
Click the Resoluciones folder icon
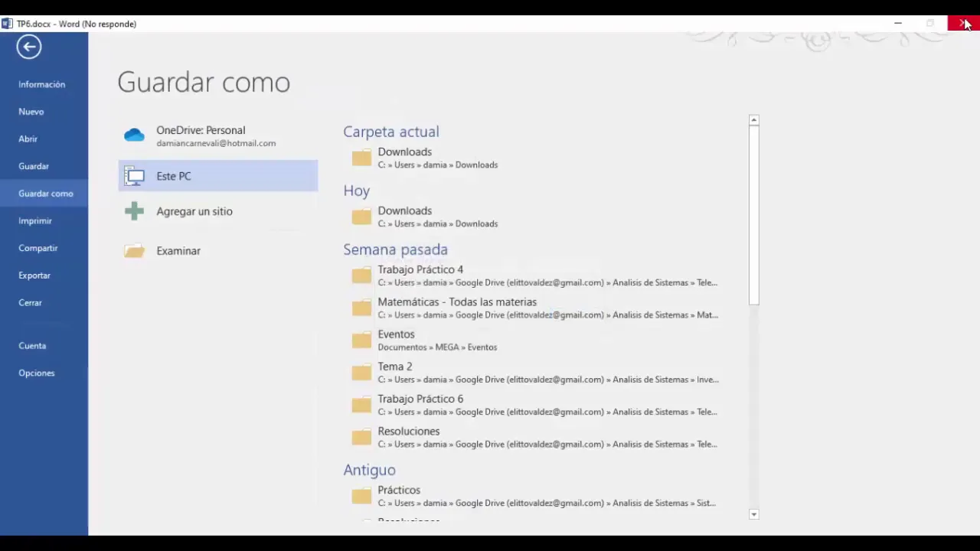[x=361, y=438]
